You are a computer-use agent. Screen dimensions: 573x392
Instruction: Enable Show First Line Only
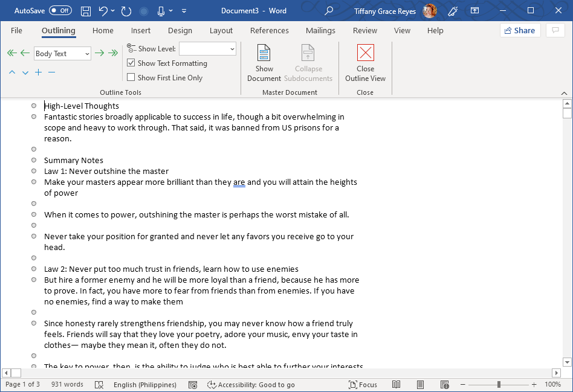[131, 77]
